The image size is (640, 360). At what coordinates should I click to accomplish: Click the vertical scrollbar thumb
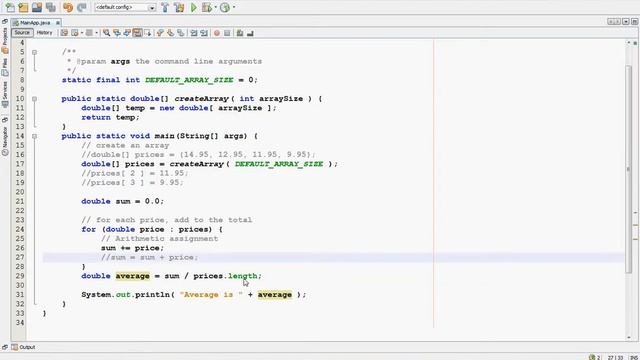click(x=629, y=169)
